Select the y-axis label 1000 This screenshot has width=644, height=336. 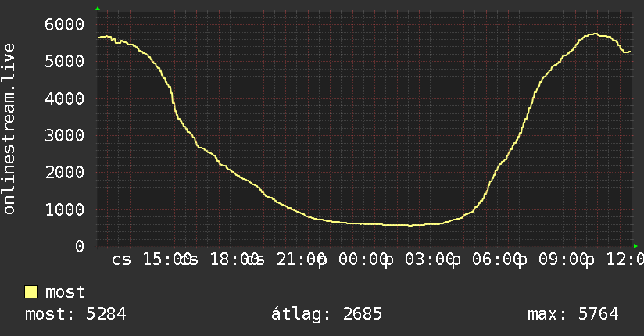[x=65, y=209]
